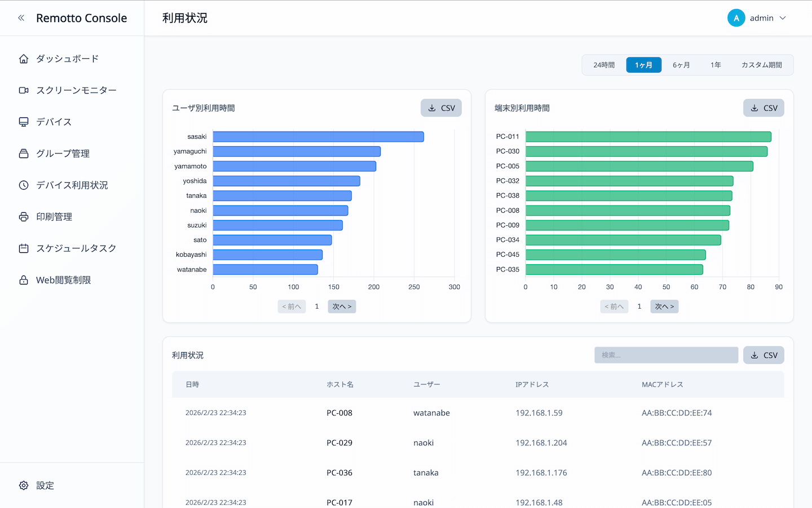812x508 pixels.
Task: Click スクリーンモニター camera icon
Action: [24, 90]
